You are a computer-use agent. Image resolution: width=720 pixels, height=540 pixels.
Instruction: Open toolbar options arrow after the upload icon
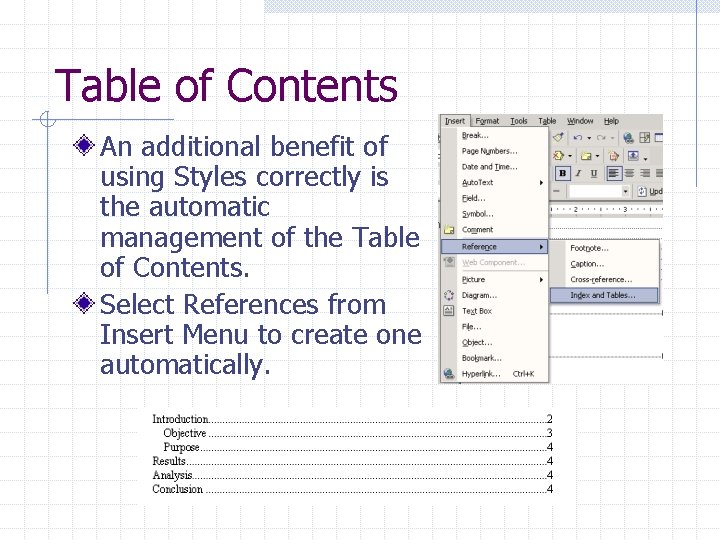[646, 159]
